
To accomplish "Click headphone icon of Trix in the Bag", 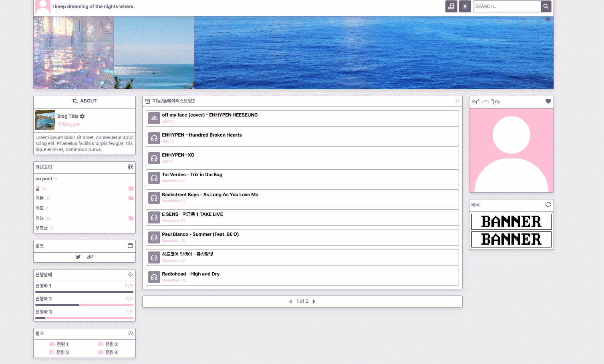I will 154,178.
